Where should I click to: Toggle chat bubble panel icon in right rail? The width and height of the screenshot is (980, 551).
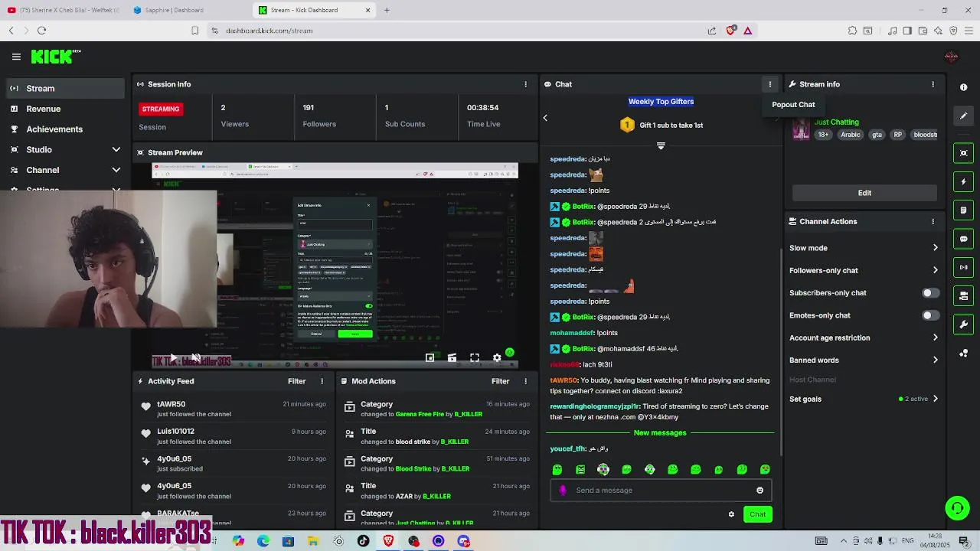964,239
